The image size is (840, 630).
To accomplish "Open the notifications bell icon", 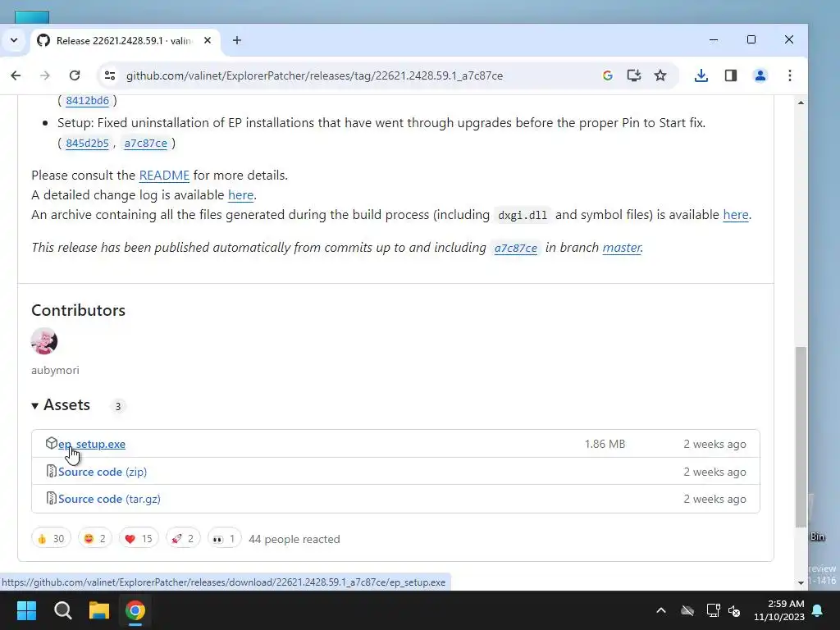I will [818, 610].
